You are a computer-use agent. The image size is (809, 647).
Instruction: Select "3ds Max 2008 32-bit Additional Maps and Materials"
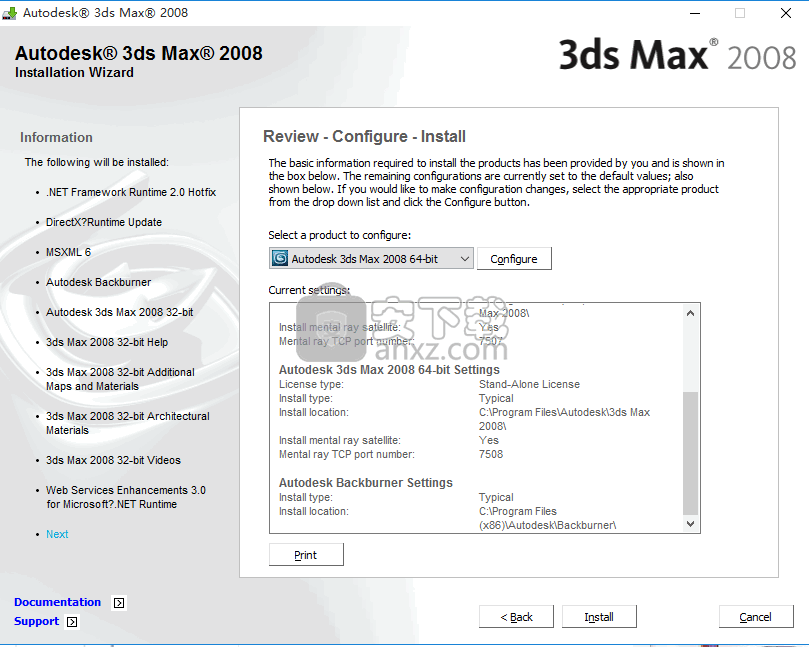(x=120, y=379)
